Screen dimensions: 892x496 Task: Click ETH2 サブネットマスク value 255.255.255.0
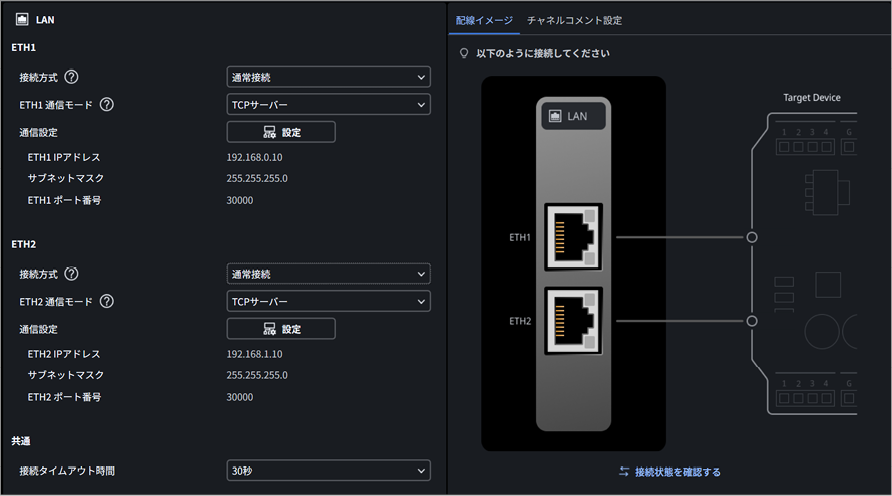[257, 375]
